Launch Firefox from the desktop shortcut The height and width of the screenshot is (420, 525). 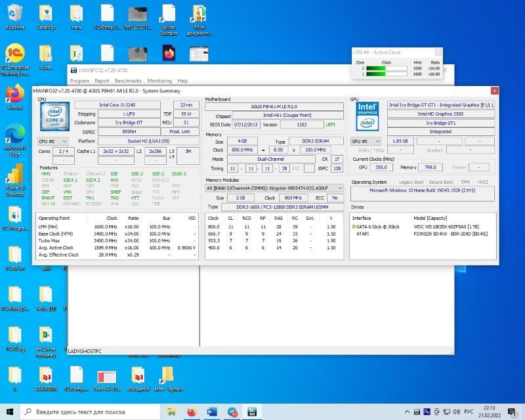(x=14, y=97)
